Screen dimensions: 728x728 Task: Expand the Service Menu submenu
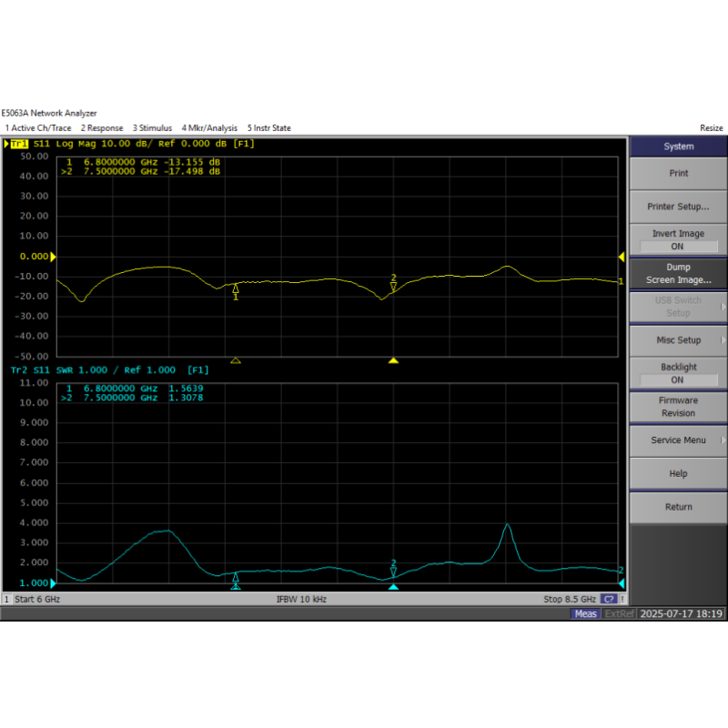(x=678, y=440)
